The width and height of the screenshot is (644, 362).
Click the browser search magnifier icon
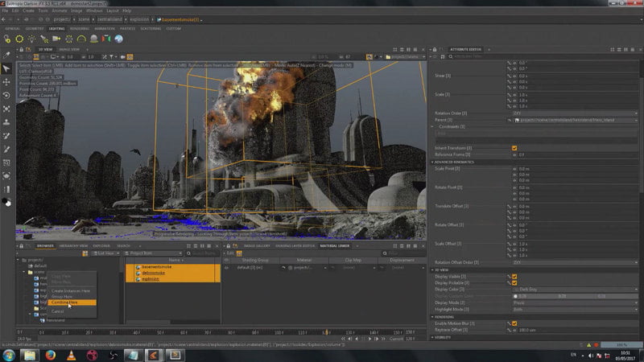[188, 253]
